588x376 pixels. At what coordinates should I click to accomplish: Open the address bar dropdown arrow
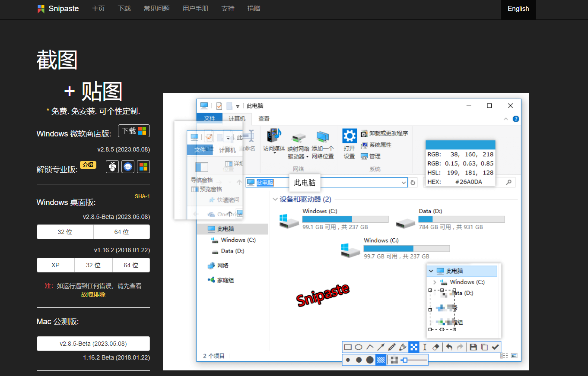tap(404, 183)
